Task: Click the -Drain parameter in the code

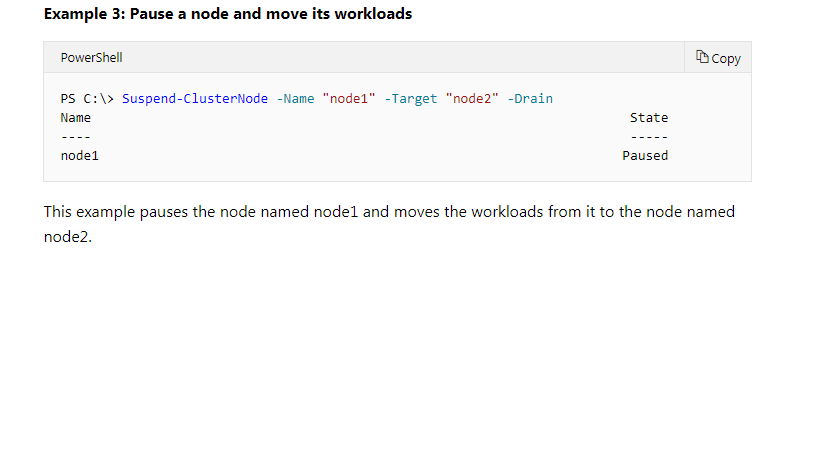Action: tap(530, 99)
